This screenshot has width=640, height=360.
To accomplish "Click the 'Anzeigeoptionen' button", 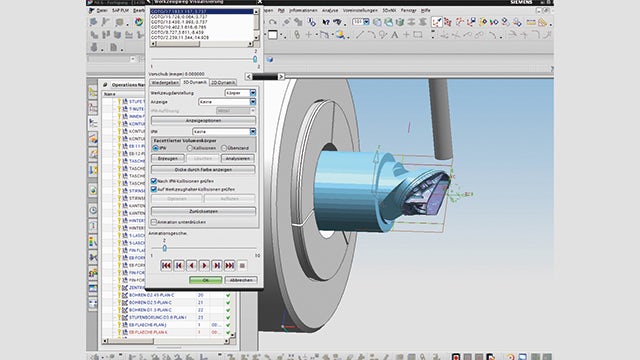I will [203, 121].
